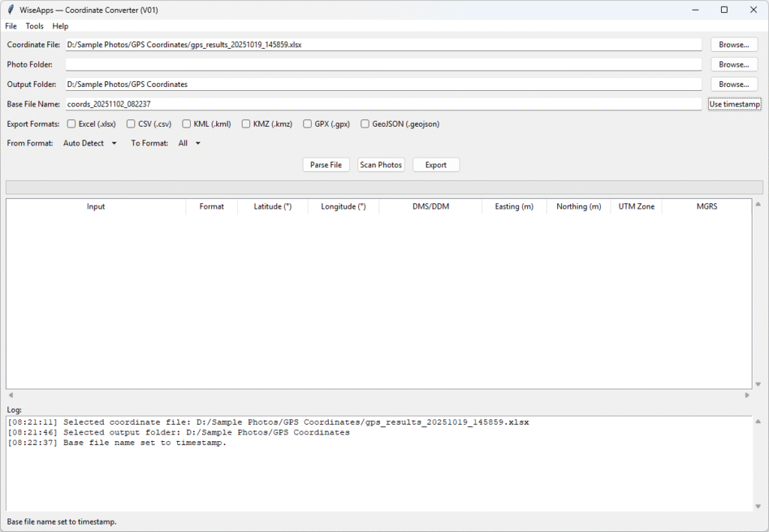This screenshot has height=532, width=769.
Task: Toggle the KMZ (.kmz) checkbox
Action: coord(247,124)
